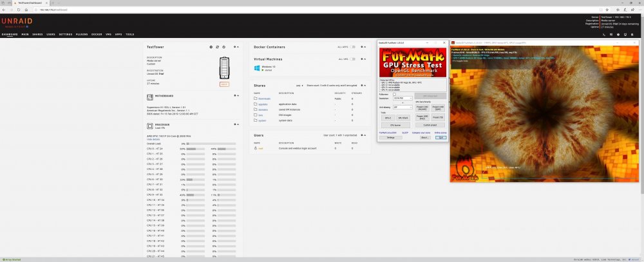This screenshot has height=262, width=644.
Task: Click the GPU-Z button in FurMark
Action: 388,118
